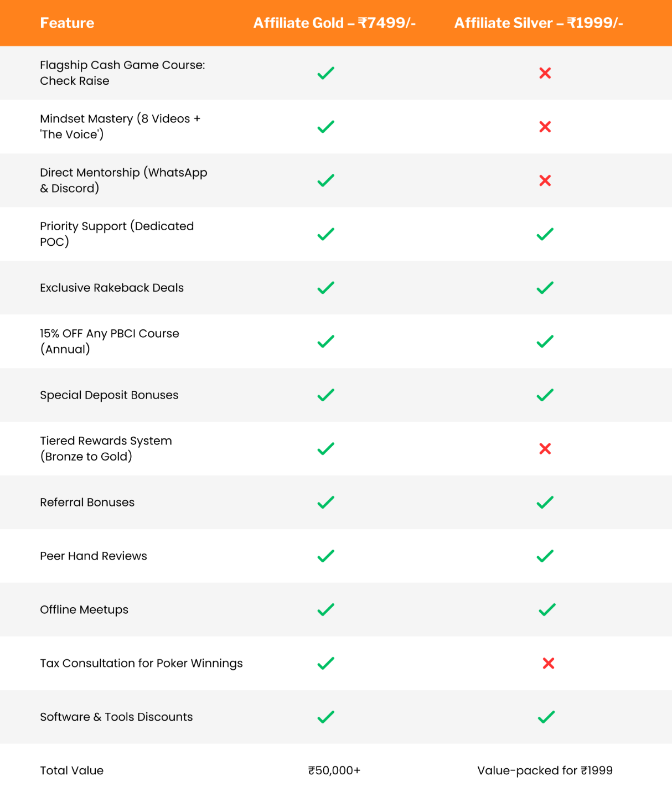Click Silver checkmark for Special Deposit Bonuses
Screen dimensions: 672x797
click(545, 395)
